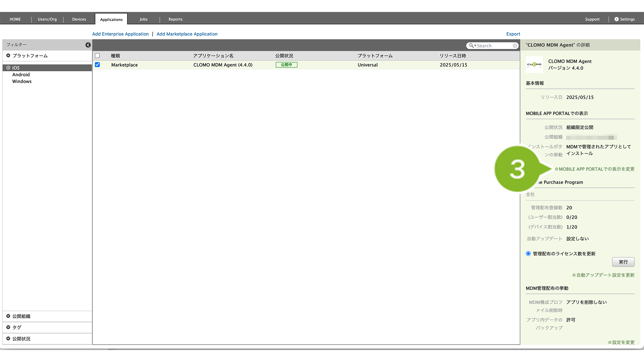644x362 pixels.
Task: Click the Settings gear icon
Action: pos(616,19)
